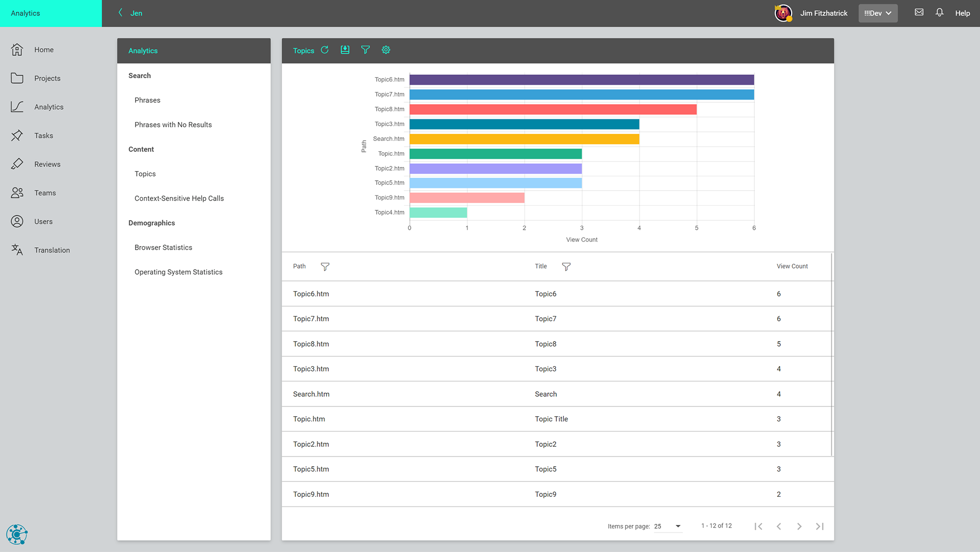The image size is (980, 552).
Task: Open the notifications bell
Action: click(939, 13)
